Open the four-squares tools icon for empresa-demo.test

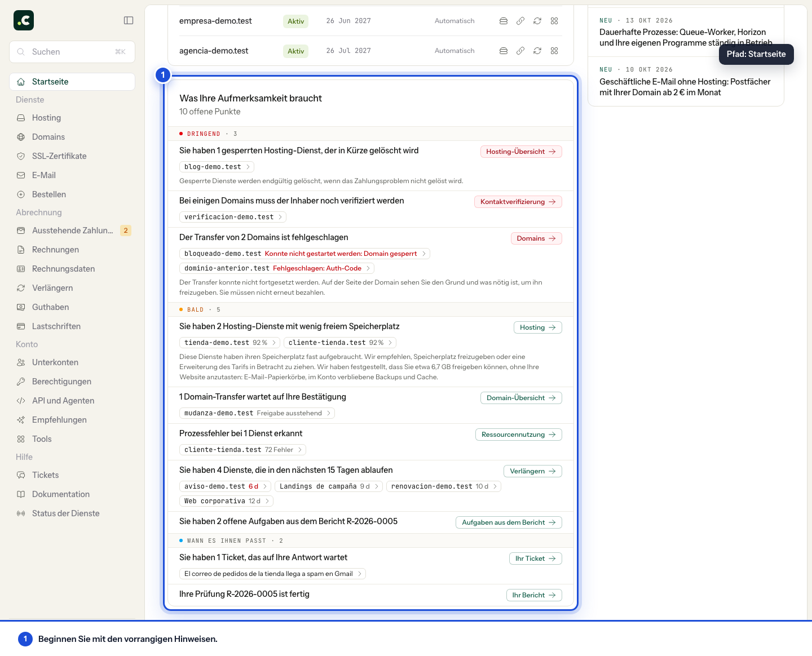coord(554,21)
